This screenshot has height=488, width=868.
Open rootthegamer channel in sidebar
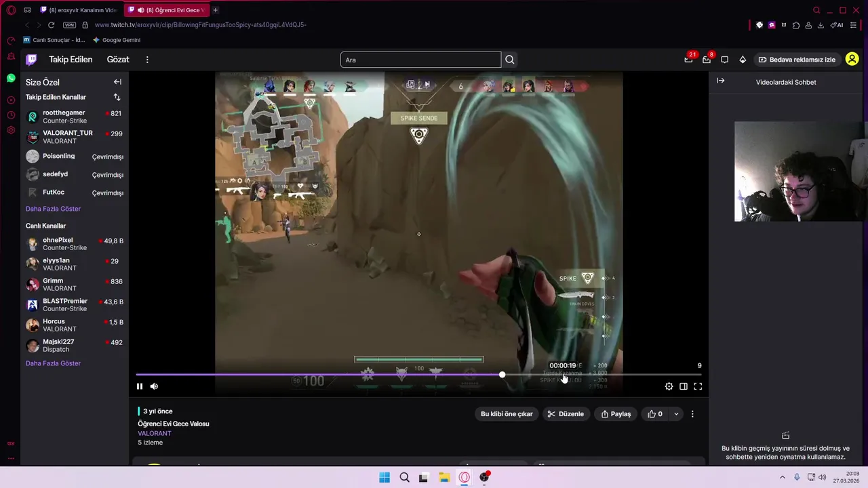75,117
